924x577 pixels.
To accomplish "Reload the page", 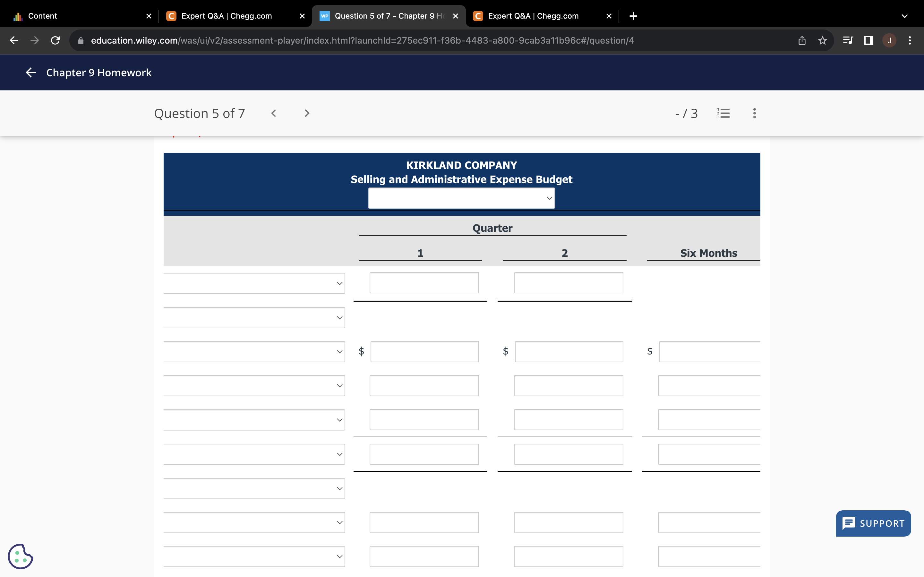I will pyautogui.click(x=56, y=40).
